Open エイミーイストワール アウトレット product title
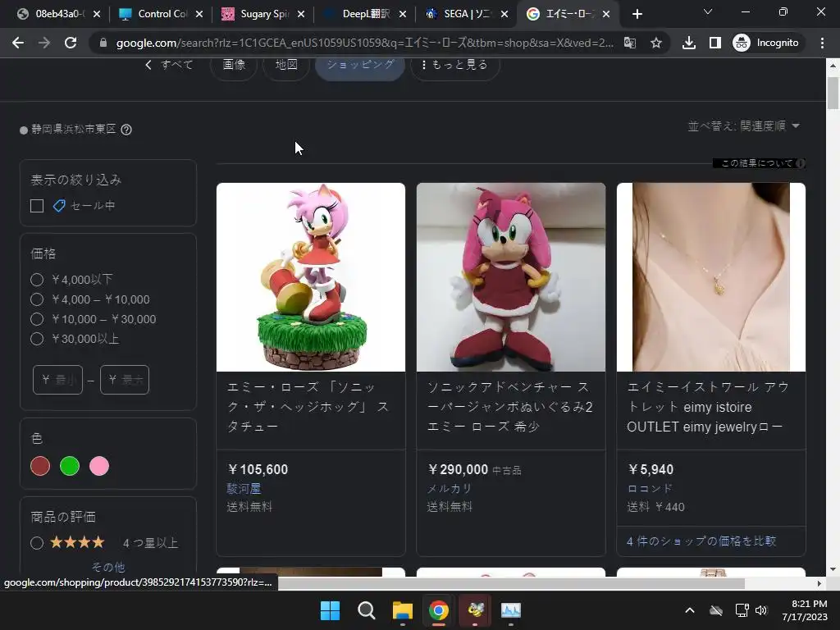Viewport: 840px width, 630px height. 708,407
